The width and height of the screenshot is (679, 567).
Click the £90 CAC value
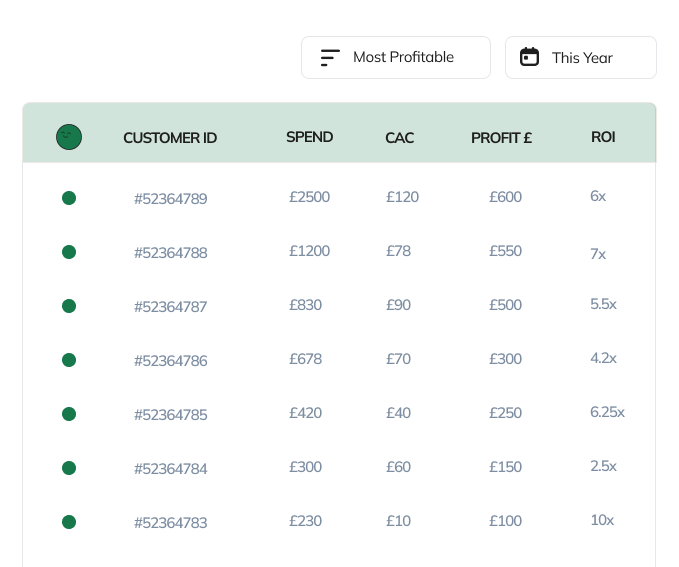(x=398, y=305)
